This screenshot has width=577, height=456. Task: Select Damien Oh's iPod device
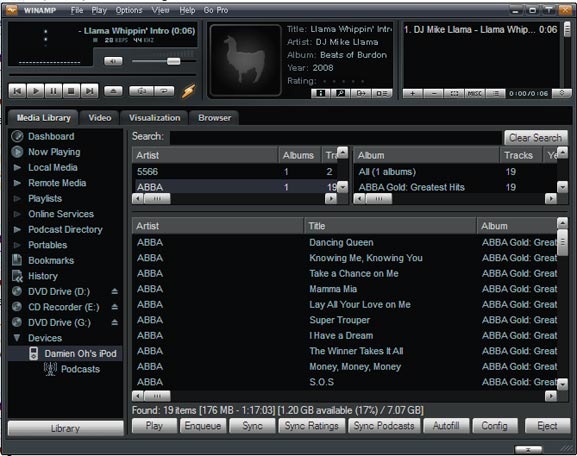(x=65, y=354)
